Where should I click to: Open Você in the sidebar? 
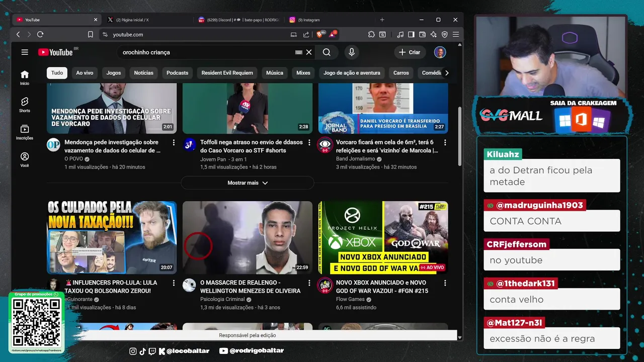pos(25,159)
